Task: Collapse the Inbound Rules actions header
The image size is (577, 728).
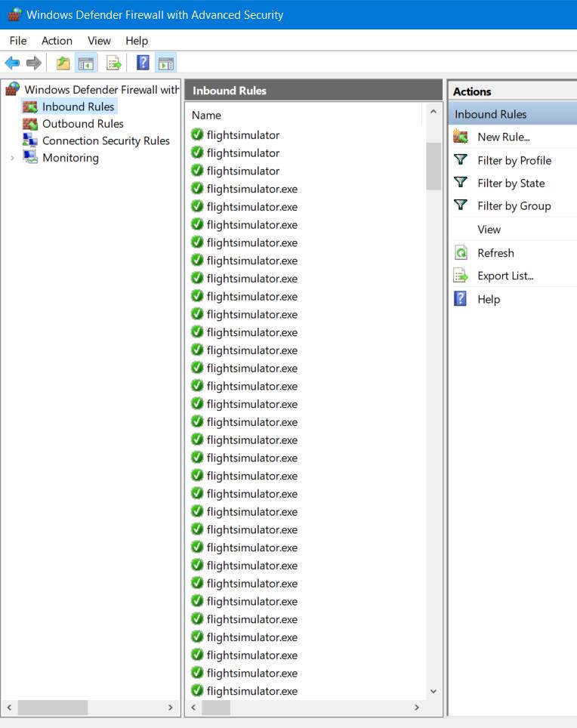Action: (513, 114)
